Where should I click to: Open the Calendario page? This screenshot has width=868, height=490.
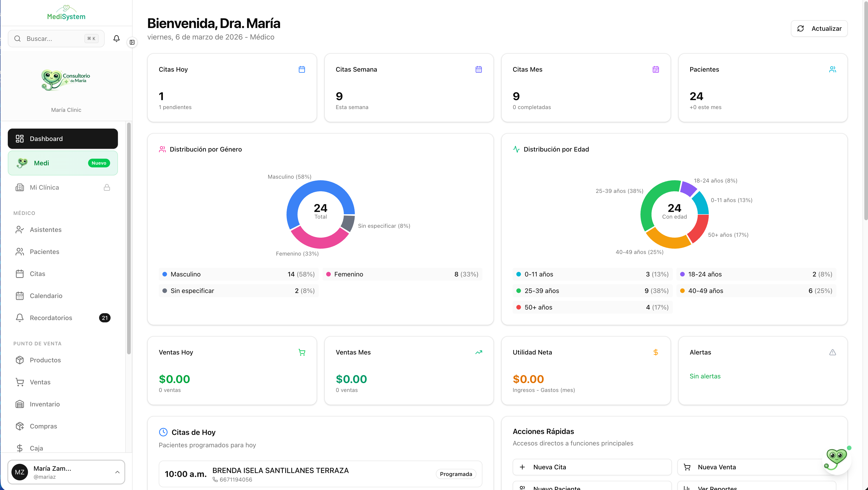pos(63,296)
